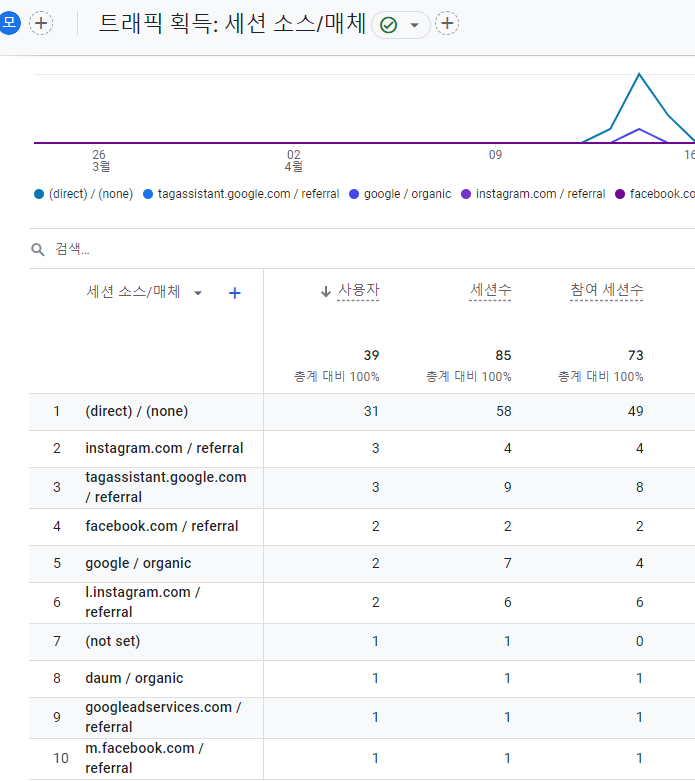The height and width of the screenshot is (781, 695).
Task: Add a secondary dimension with blue plus
Action: click(235, 293)
